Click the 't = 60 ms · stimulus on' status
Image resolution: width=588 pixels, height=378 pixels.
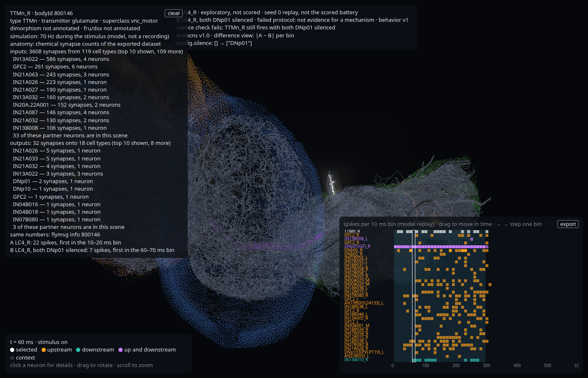pyautogui.click(x=39, y=342)
